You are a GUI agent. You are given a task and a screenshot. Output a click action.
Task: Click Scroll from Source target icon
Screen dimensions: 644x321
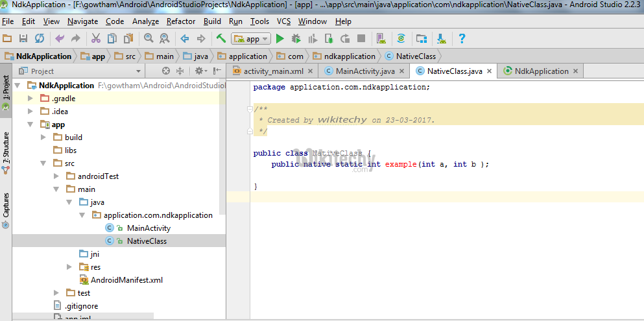tap(166, 71)
